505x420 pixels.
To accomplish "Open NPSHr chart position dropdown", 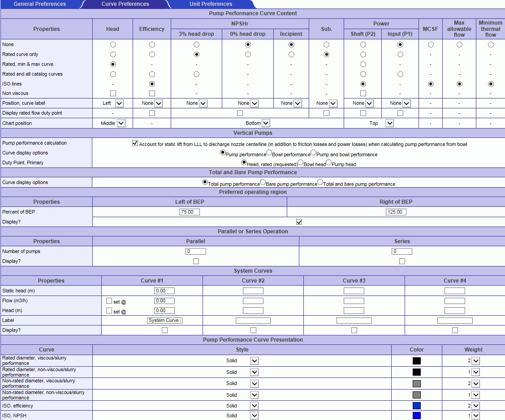I will pos(266,123).
